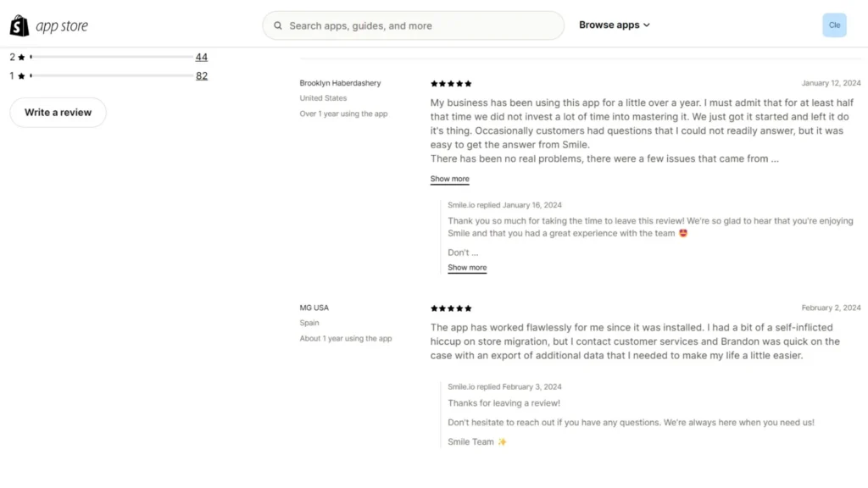Expand the Smile.io reply using Show more

click(466, 267)
